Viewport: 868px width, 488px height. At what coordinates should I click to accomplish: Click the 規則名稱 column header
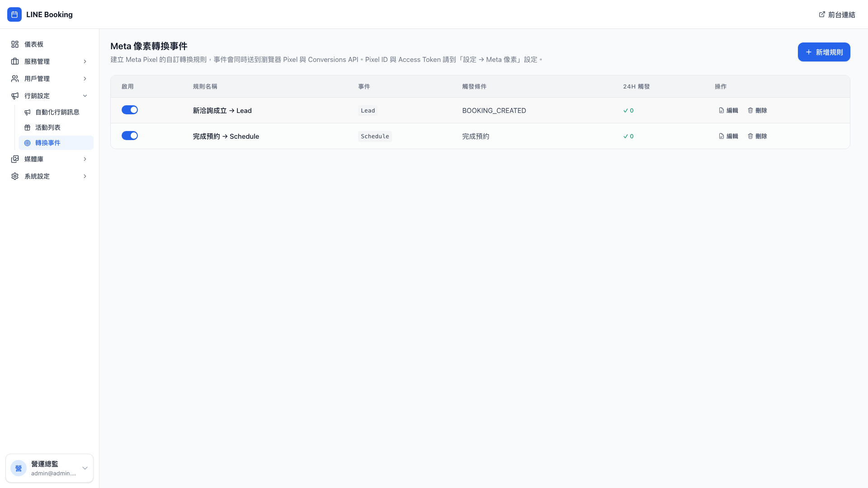pos(205,86)
